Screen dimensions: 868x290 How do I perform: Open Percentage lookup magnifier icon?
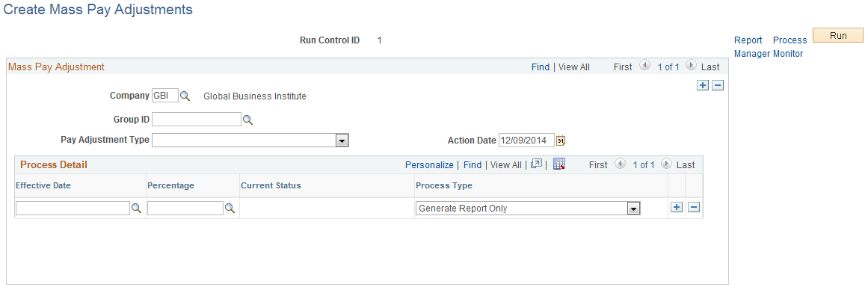pyautogui.click(x=230, y=208)
